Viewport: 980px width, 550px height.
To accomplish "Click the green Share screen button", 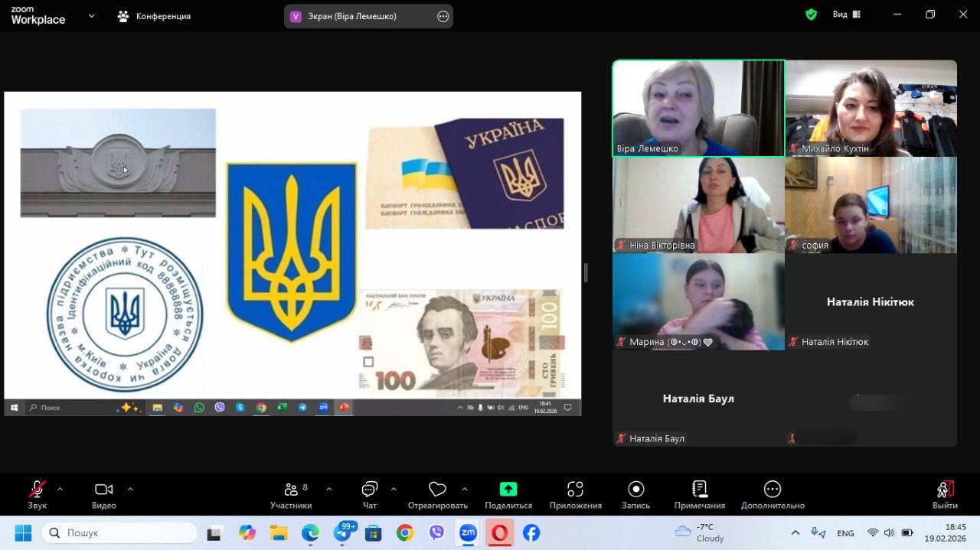I will pos(508,490).
